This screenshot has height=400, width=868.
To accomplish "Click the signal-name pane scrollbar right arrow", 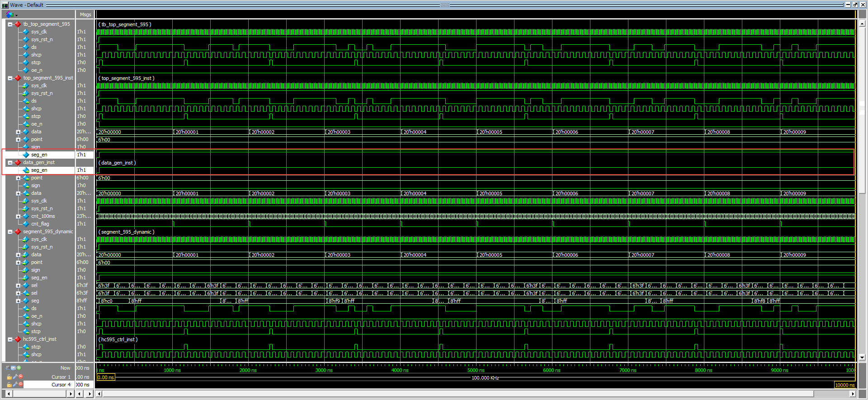I will (71, 394).
